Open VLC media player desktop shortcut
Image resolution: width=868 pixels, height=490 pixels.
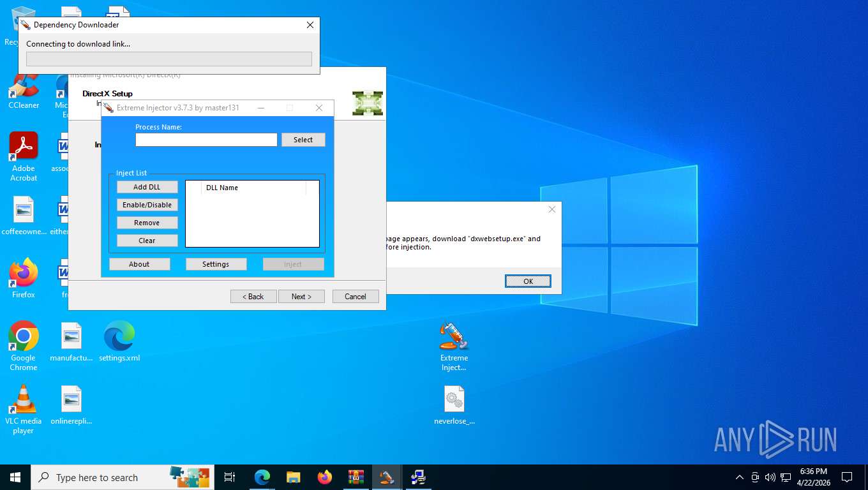tap(24, 410)
